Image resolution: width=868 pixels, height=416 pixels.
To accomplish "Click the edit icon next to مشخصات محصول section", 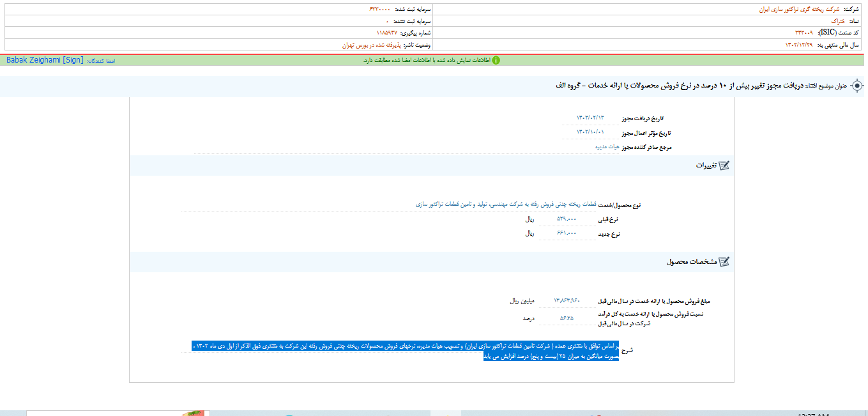I will [724, 261].
